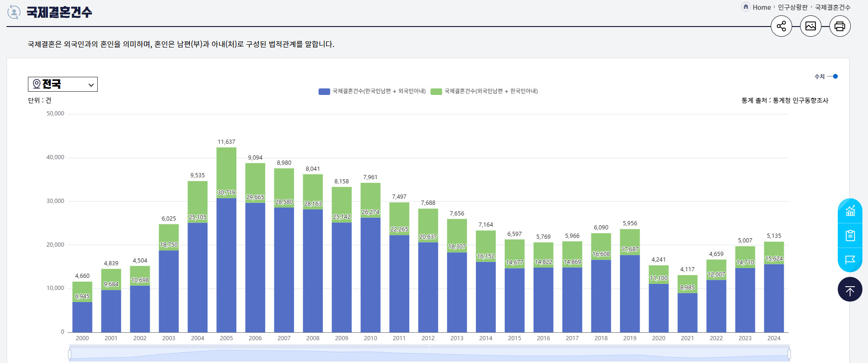The height and width of the screenshot is (363, 868).
Task: Open 인구상황판 in the breadcrumb
Action: pyautogui.click(x=793, y=7)
